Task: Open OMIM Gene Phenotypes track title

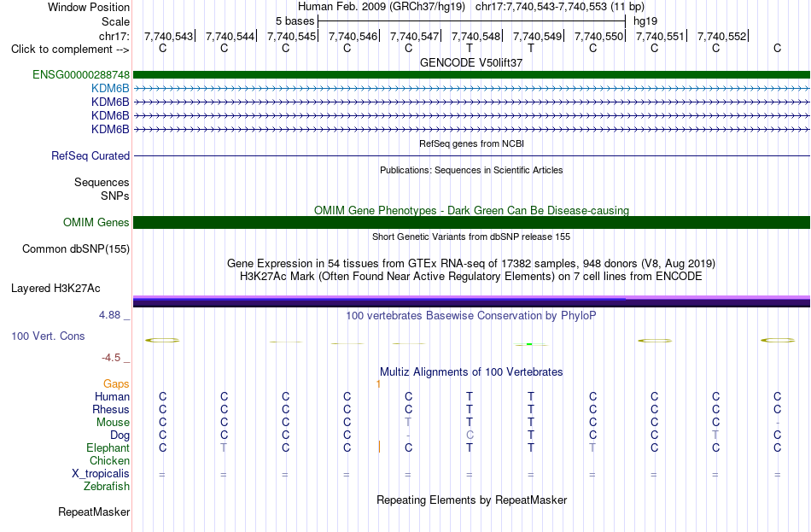Action: (x=471, y=211)
